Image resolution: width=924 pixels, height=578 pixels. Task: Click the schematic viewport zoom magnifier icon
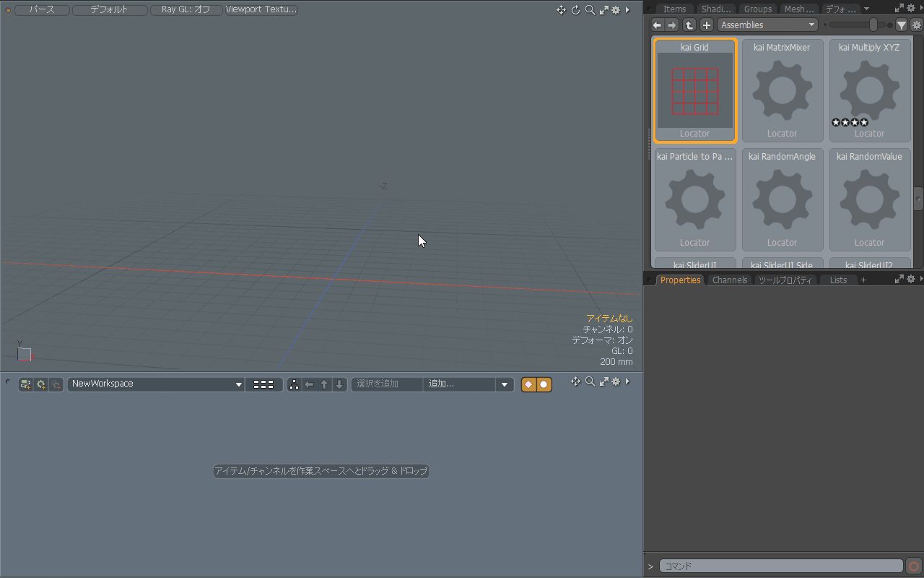click(590, 381)
